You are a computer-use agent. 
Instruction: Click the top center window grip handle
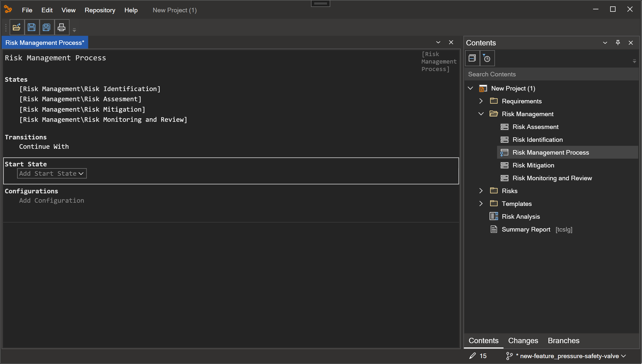pos(320,3)
